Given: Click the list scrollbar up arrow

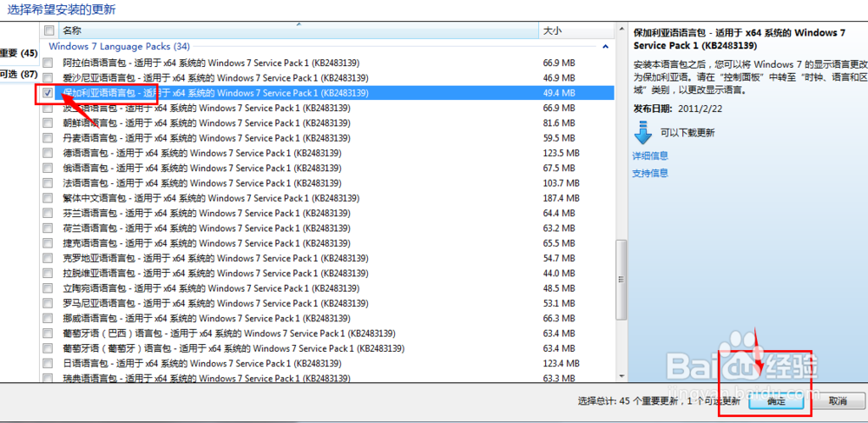Looking at the screenshot, I should coord(621,30).
